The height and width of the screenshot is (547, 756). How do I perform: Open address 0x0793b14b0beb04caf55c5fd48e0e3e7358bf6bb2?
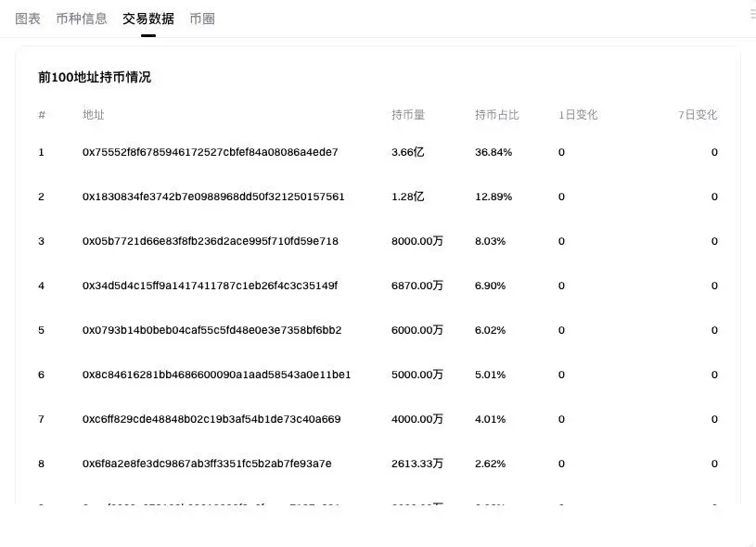coord(212,330)
